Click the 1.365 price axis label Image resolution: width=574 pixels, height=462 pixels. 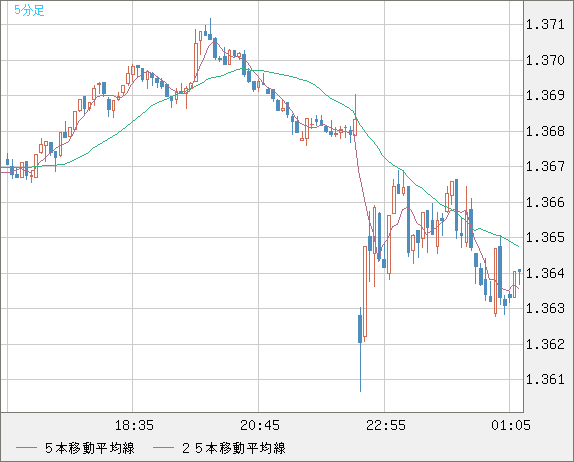[545, 238]
